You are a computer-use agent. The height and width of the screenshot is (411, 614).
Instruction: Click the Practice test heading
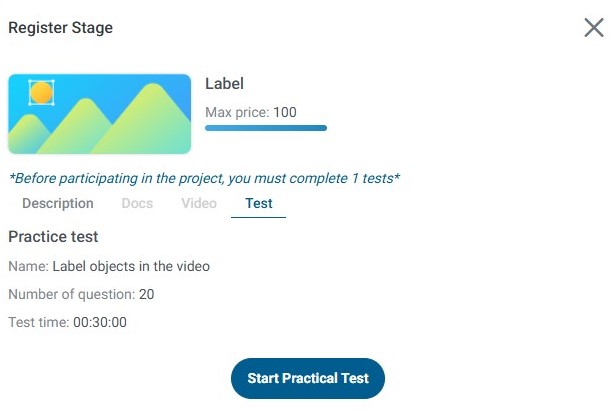click(x=53, y=237)
